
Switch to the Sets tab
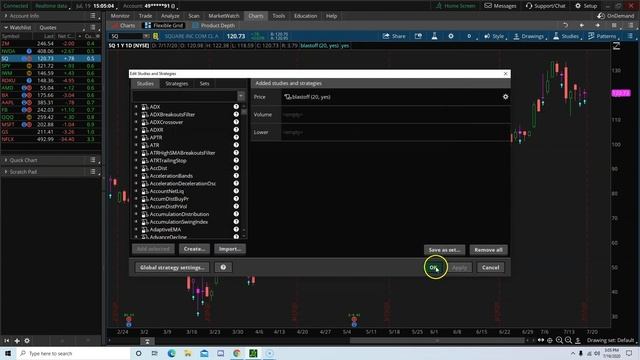204,83
